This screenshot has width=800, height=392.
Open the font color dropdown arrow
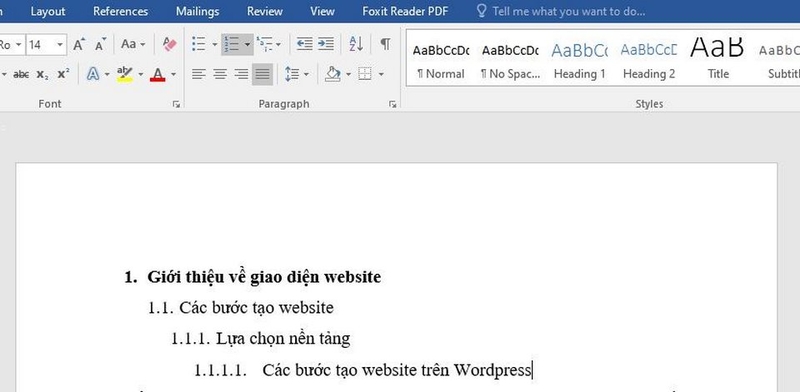(x=173, y=75)
